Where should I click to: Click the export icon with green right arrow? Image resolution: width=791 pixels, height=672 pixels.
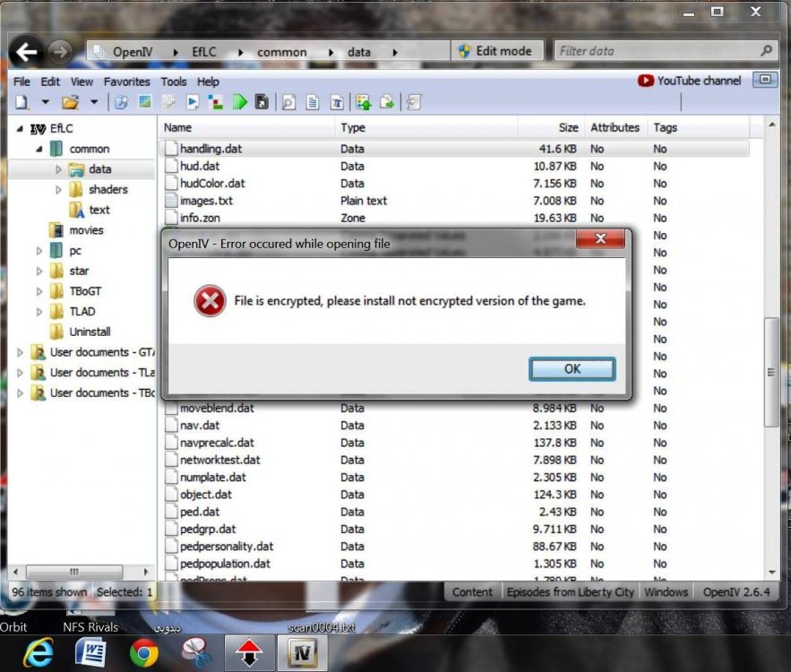387,102
